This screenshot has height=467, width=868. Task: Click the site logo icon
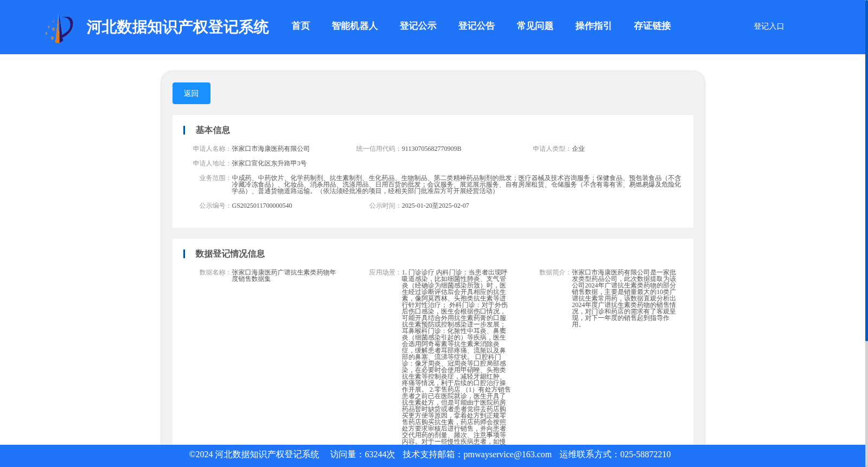59,28
